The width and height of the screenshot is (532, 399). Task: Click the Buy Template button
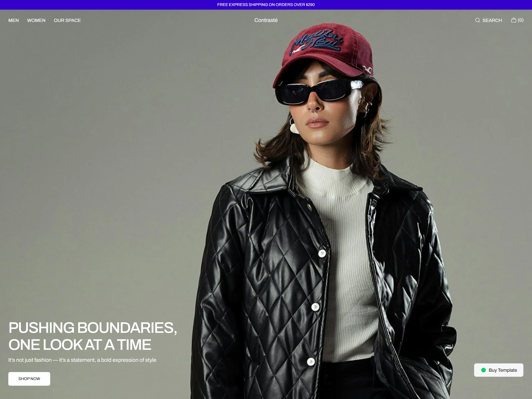coord(499,370)
